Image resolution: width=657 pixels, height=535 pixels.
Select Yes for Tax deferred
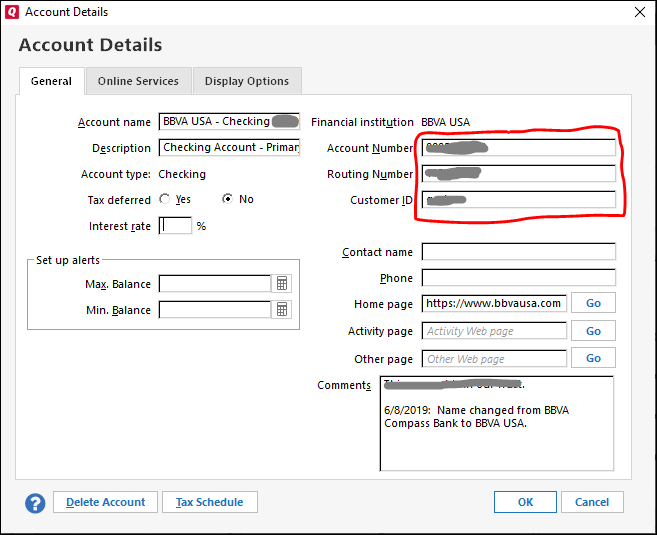(x=165, y=199)
